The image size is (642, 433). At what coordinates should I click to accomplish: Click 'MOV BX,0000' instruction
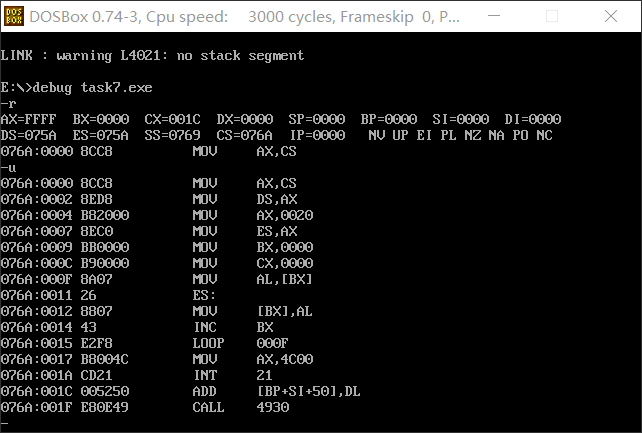click(253, 248)
